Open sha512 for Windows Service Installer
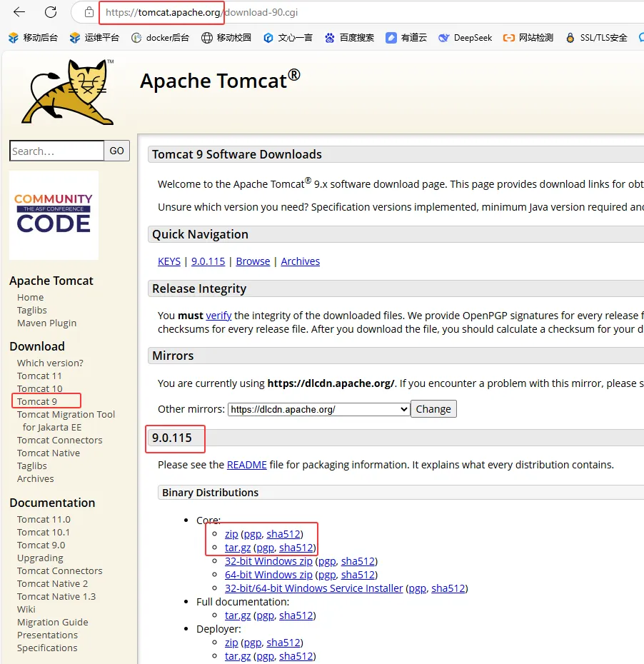This screenshot has width=644, height=664. 448,588
